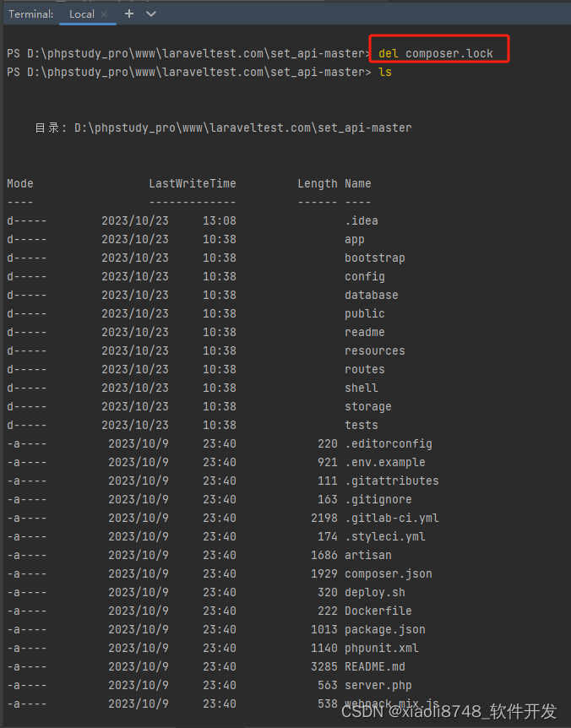Click the .gitignore entry

378,499
